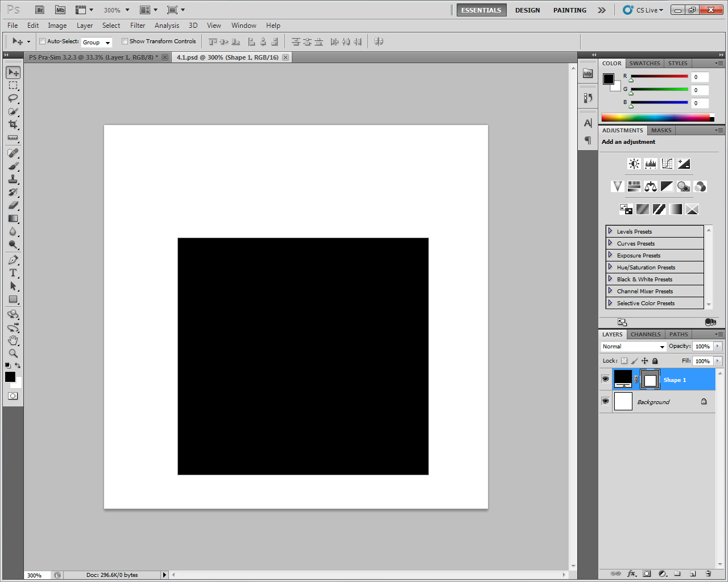This screenshot has height=582, width=728.
Task: Open the Layer menu
Action: 85,26
